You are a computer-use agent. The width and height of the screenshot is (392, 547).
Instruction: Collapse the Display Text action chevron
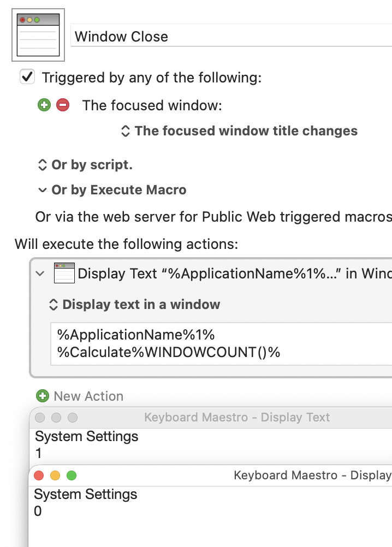40,273
